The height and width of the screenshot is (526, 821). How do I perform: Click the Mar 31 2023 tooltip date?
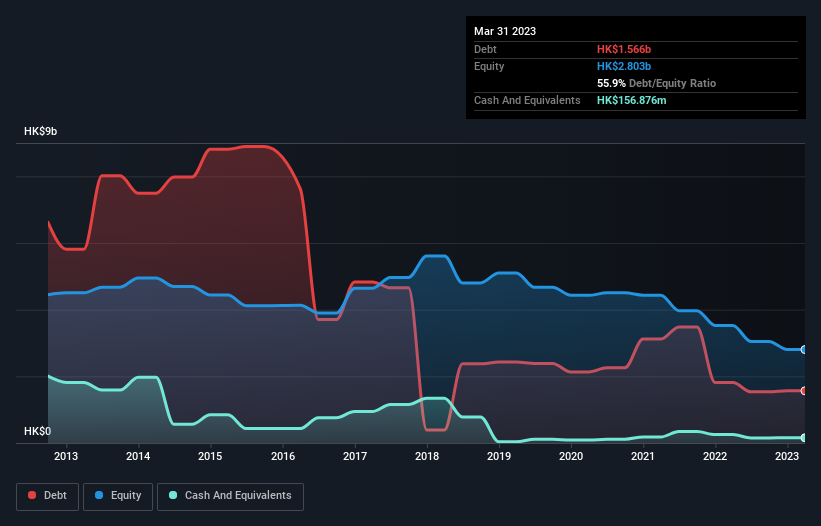[x=505, y=31]
